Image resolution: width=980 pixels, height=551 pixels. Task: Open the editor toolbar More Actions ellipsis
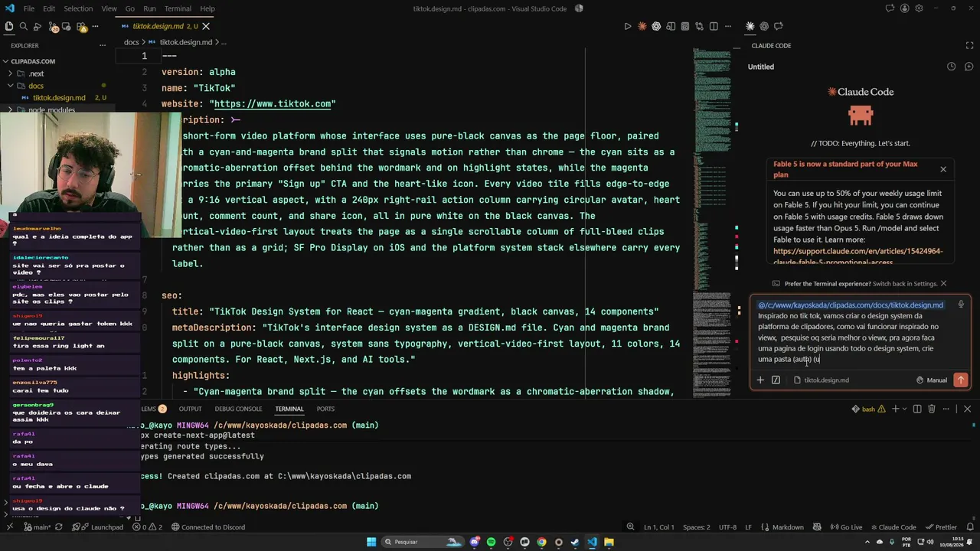pyautogui.click(x=727, y=26)
